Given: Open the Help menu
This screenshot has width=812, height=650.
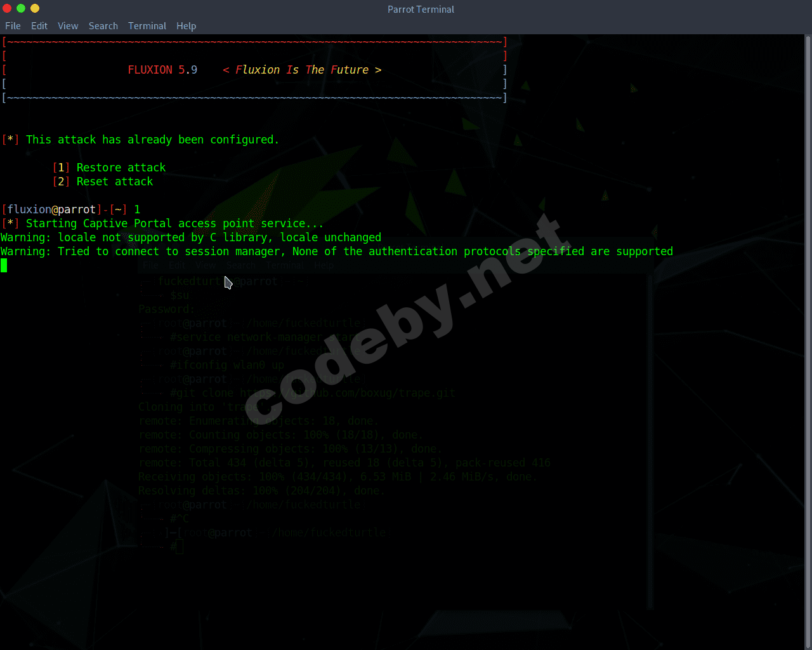Looking at the screenshot, I should (x=186, y=26).
